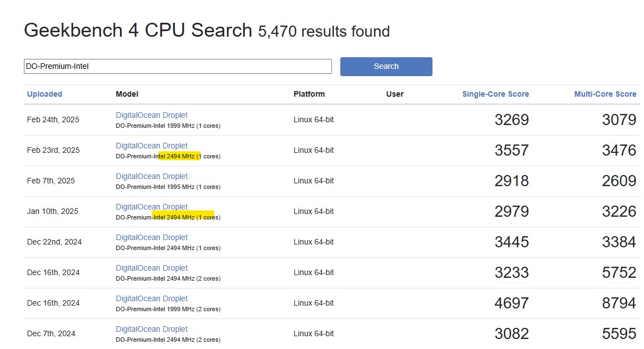644x349 pixels.
Task: Click the multi-core score 5752
Action: pos(619,273)
